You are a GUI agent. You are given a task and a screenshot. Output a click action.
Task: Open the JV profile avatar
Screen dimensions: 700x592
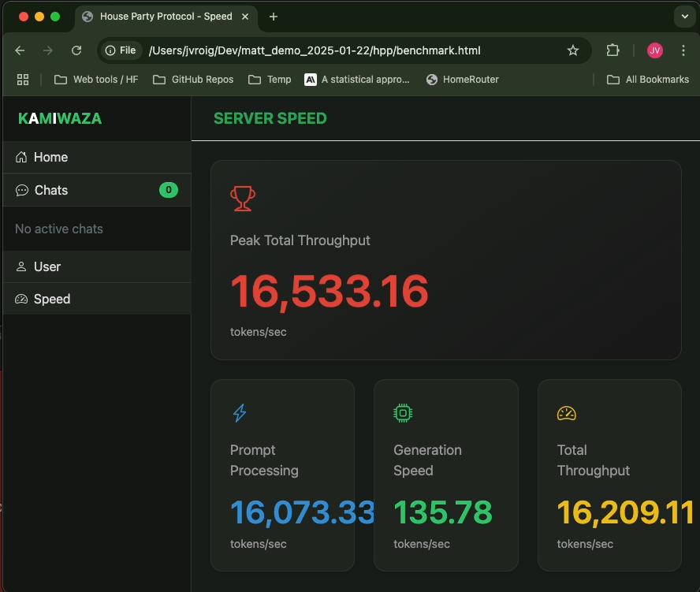(655, 50)
